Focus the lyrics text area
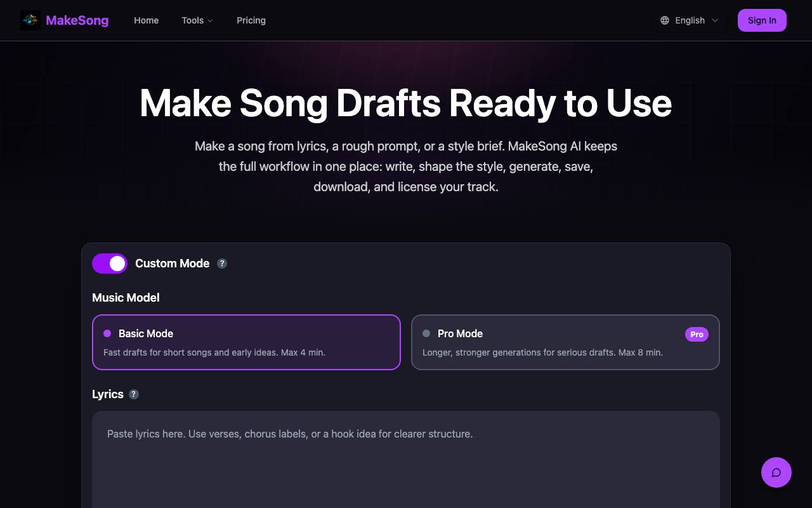 (x=406, y=459)
